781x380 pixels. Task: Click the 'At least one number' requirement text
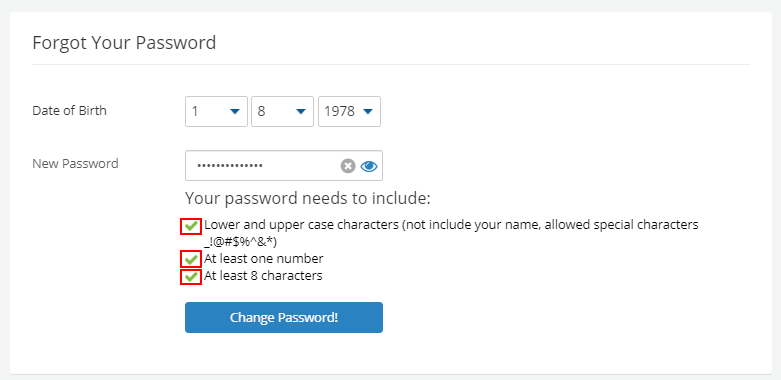pyautogui.click(x=263, y=259)
